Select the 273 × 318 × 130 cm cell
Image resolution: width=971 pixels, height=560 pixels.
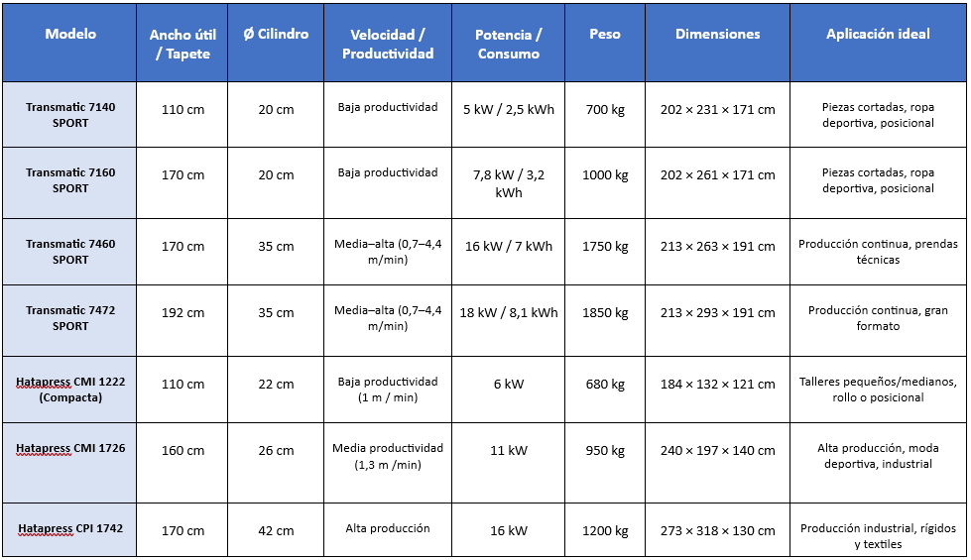coord(717,531)
